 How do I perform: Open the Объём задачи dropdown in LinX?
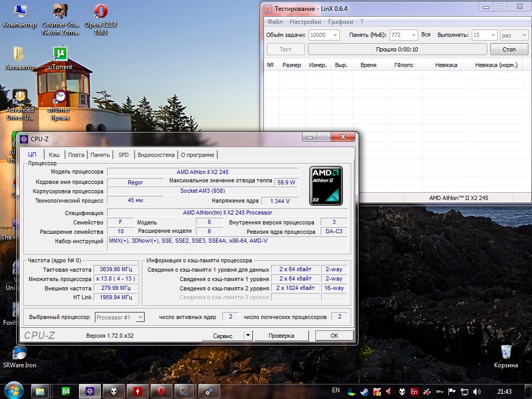pos(335,35)
